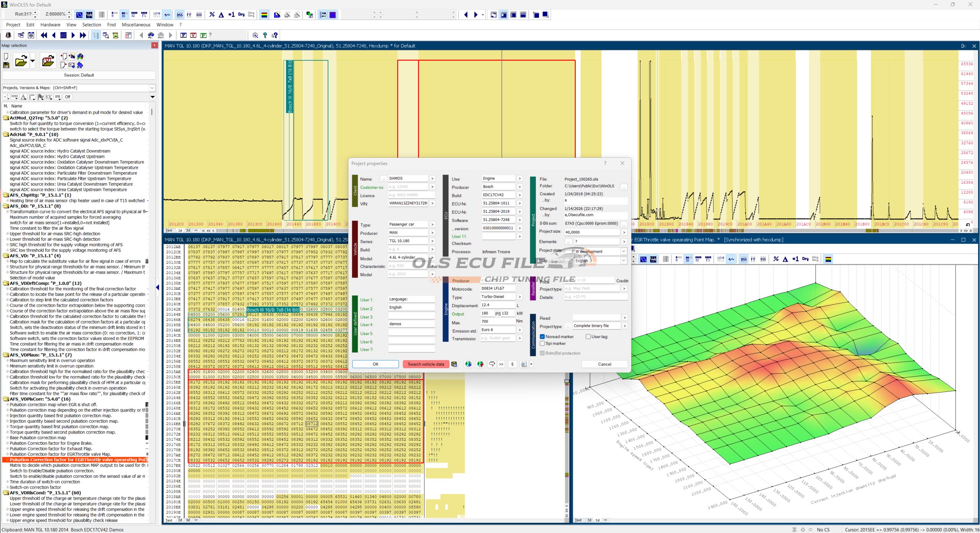Click the binoculars search icon
980x533 pixels.
(x=151, y=35)
